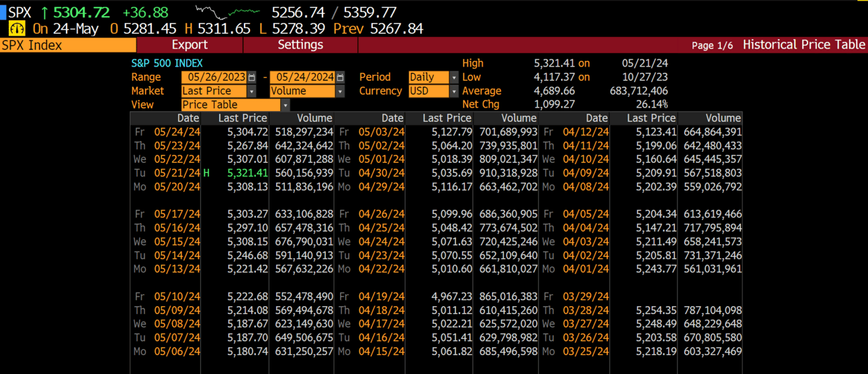
Task: Click the Low value 4,117.37
Action: [554, 77]
